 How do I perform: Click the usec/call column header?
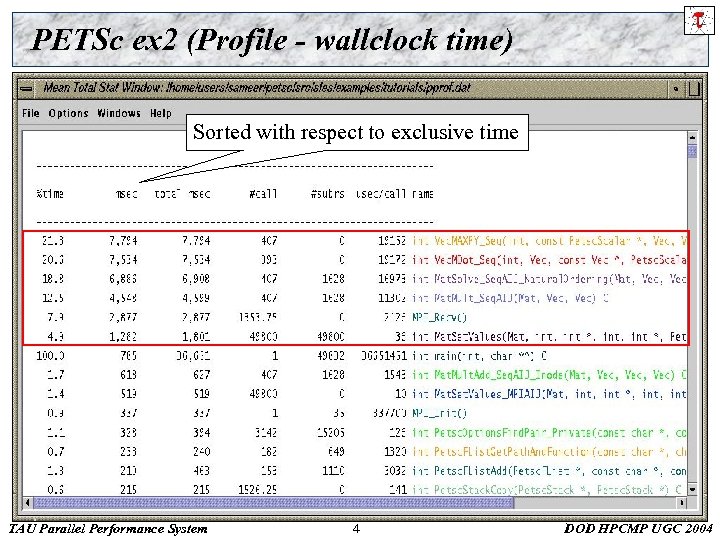(x=381, y=194)
